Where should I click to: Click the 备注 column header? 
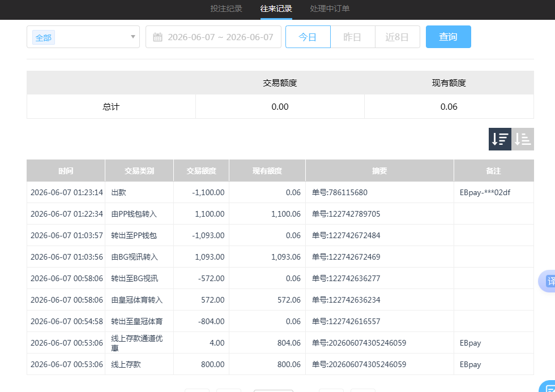click(x=493, y=171)
